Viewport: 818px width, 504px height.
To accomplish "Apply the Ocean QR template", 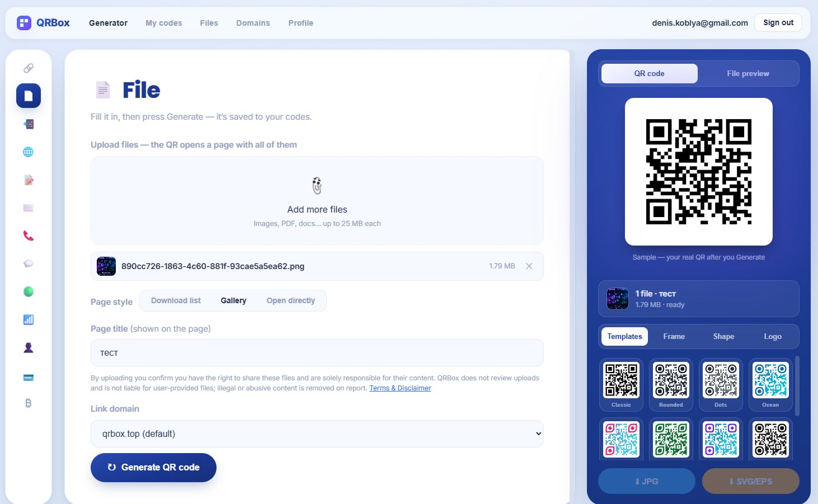I will click(770, 385).
